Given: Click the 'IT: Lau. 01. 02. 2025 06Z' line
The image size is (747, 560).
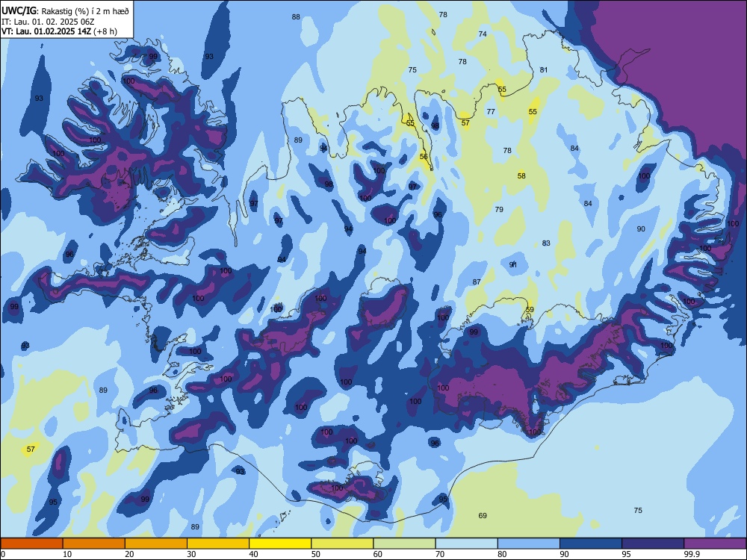Looking at the screenshot, I should click(48, 22).
